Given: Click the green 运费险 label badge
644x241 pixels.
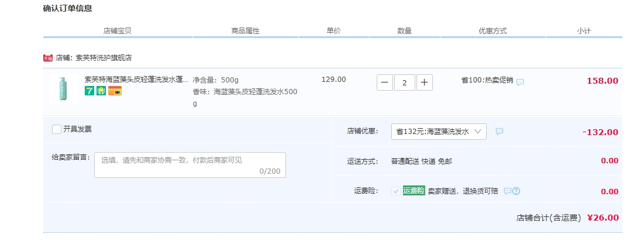Looking at the screenshot, I should [x=414, y=191].
